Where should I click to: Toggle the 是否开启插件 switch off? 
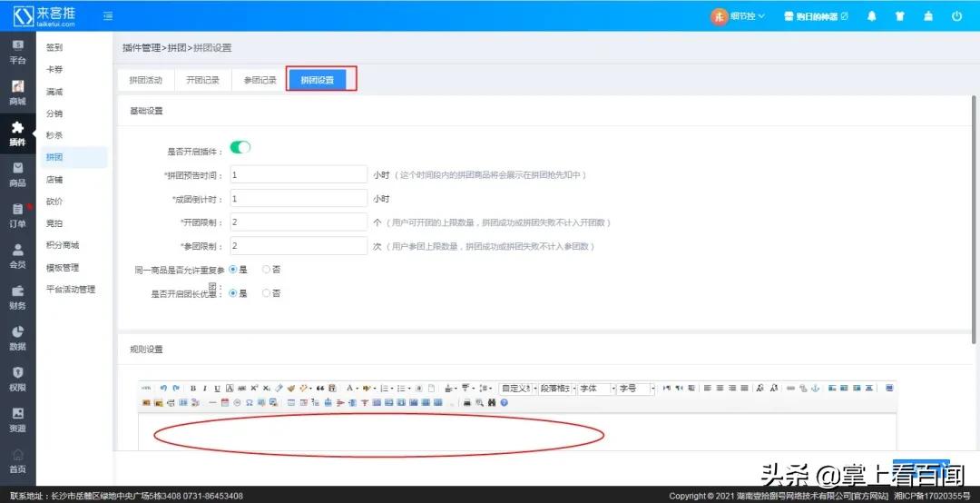pyautogui.click(x=240, y=147)
